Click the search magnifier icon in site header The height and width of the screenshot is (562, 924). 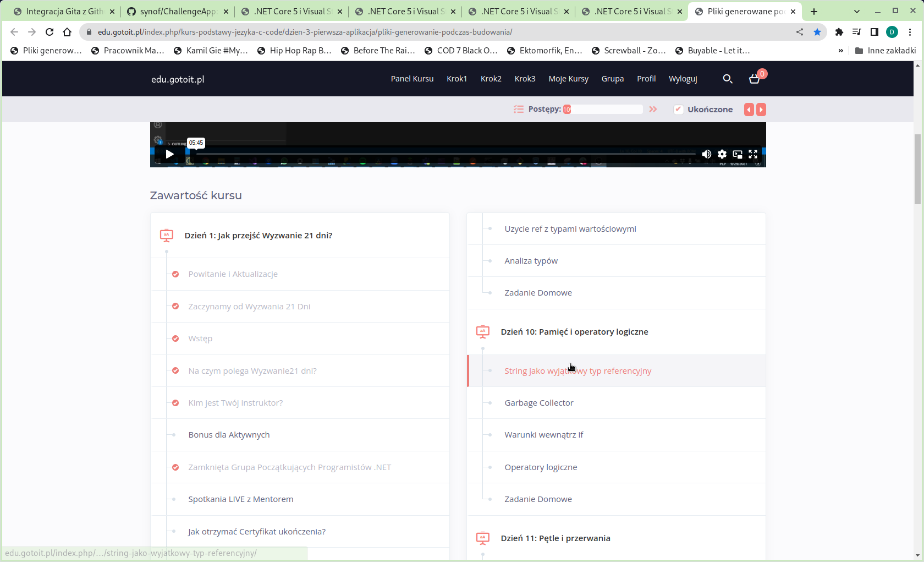pyautogui.click(x=727, y=79)
